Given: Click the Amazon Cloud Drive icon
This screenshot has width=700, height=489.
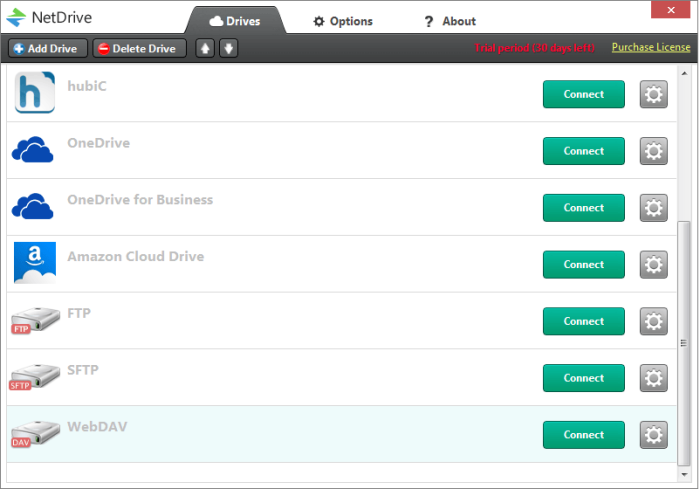Looking at the screenshot, I should tap(35, 263).
